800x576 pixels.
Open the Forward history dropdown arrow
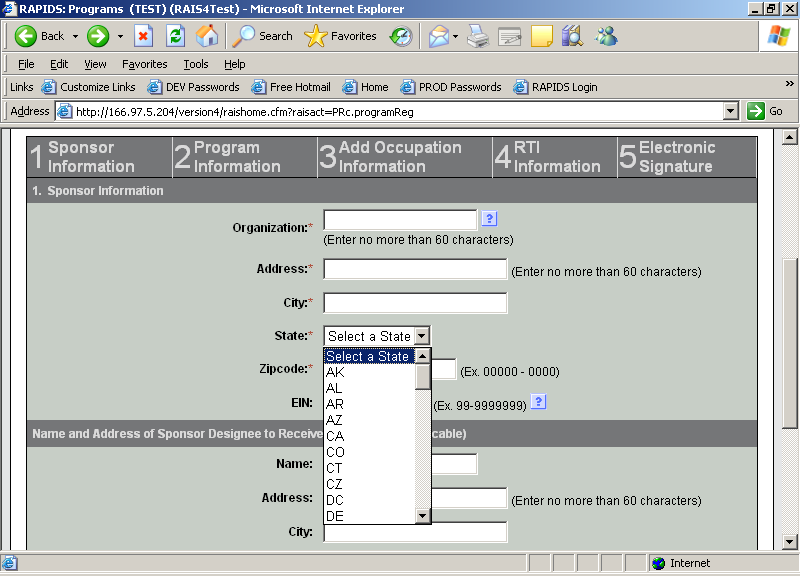(120, 36)
